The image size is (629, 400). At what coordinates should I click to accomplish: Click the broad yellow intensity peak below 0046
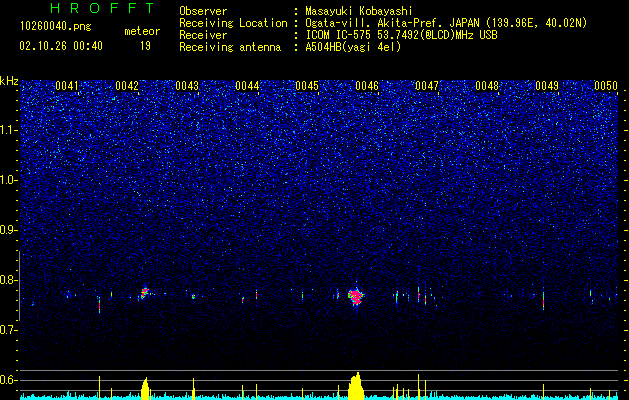click(x=355, y=386)
